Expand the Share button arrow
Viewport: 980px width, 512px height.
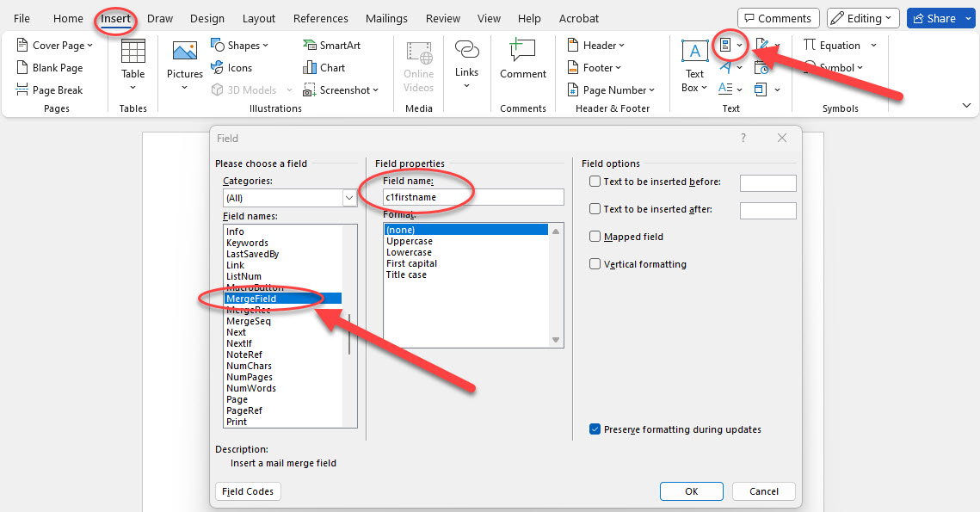pos(969,18)
